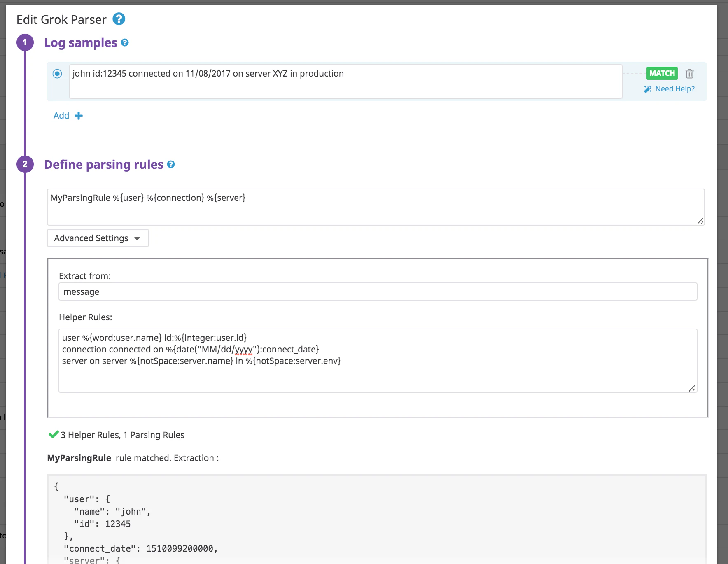Grab the parsing rule textarea resize handle
This screenshot has height=564, width=728.
(700, 221)
